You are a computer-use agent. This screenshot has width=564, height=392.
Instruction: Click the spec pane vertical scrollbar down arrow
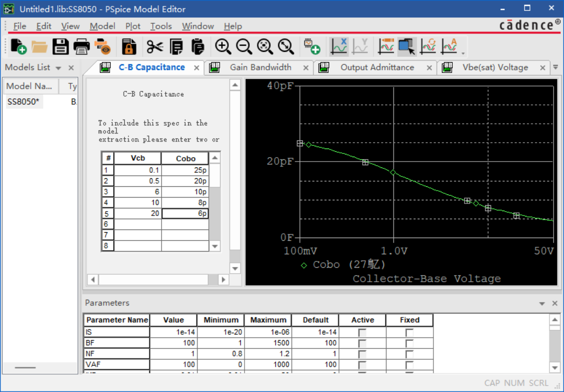(235, 268)
